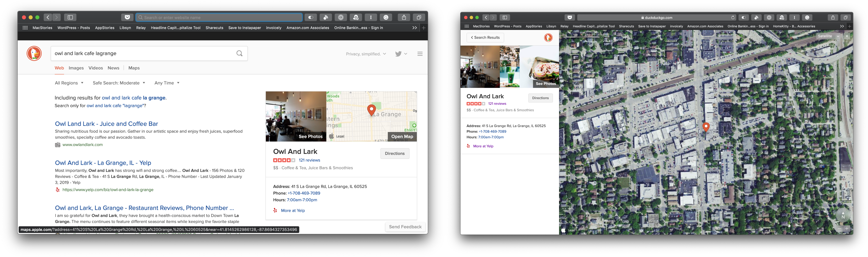868x257 pixels.
Task: Click phone number +1-708-469-7089 in left window
Action: point(304,193)
